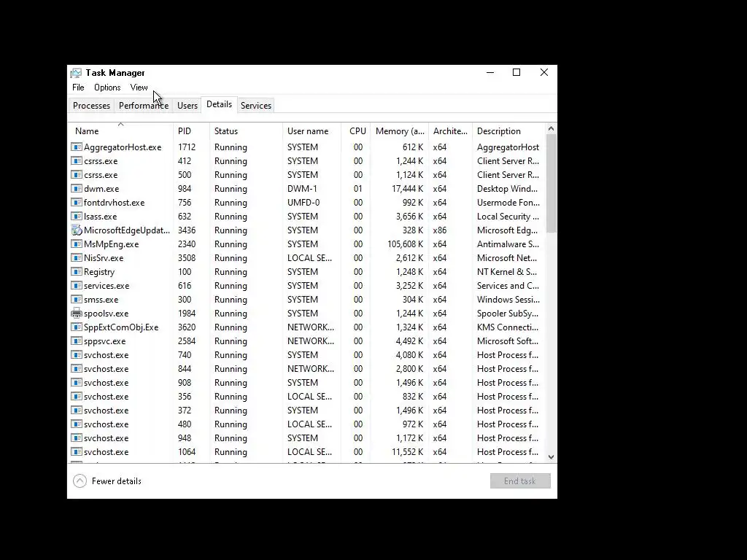This screenshot has height=560, width=747.
Task: Click icon of svchost.exe with PID 908
Action: click(76, 382)
